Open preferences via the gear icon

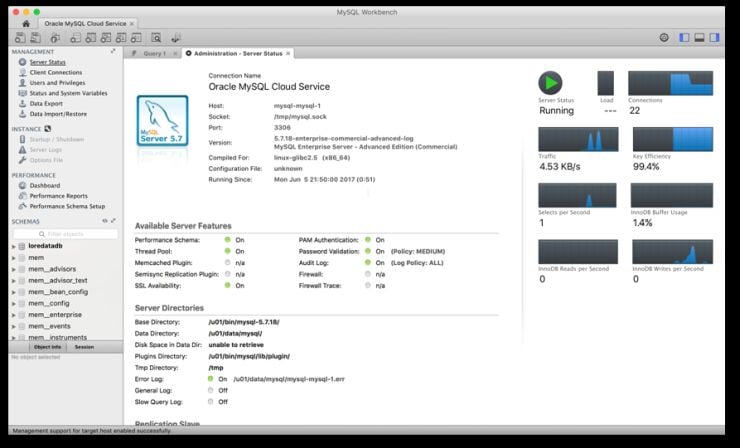pos(664,37)
